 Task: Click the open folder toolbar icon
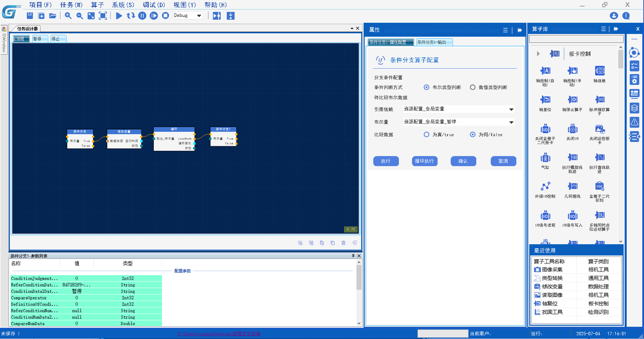pyautogui.click(x=53, y=16)
